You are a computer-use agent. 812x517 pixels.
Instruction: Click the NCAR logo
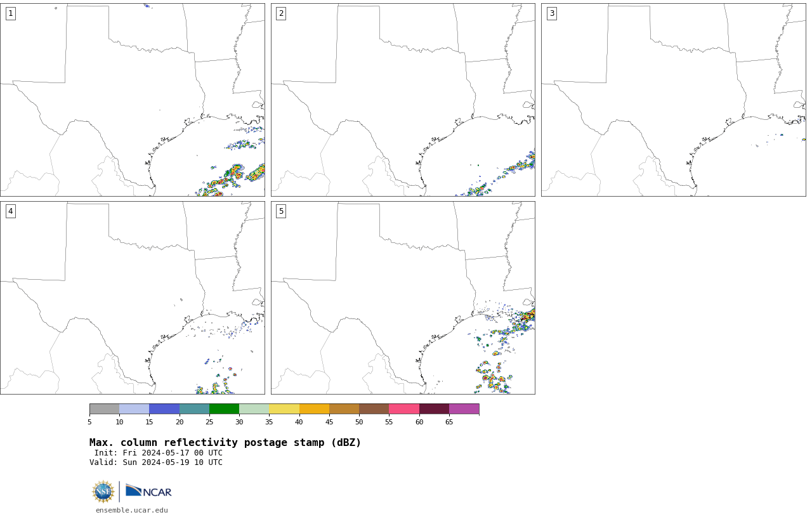click(x=148, y=491)
